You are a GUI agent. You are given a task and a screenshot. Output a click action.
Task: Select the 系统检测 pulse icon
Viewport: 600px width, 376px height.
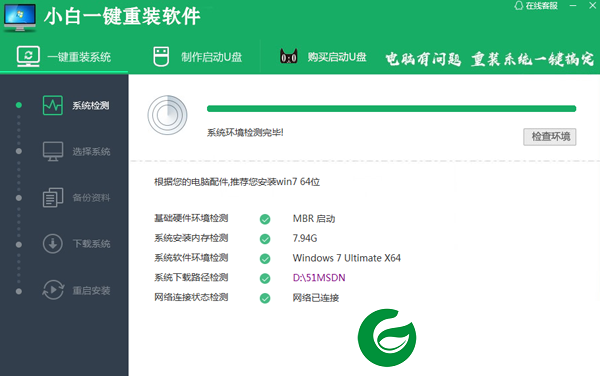(x=53, y=105)
